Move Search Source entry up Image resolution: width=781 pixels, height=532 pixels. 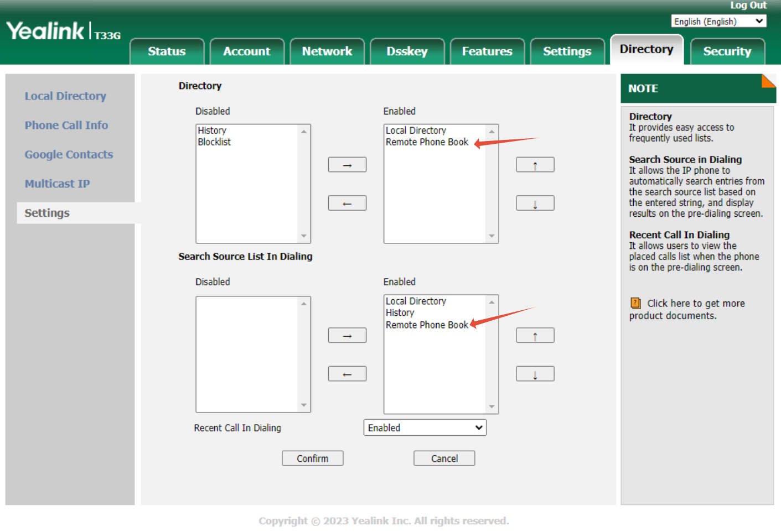click(535, 336)
